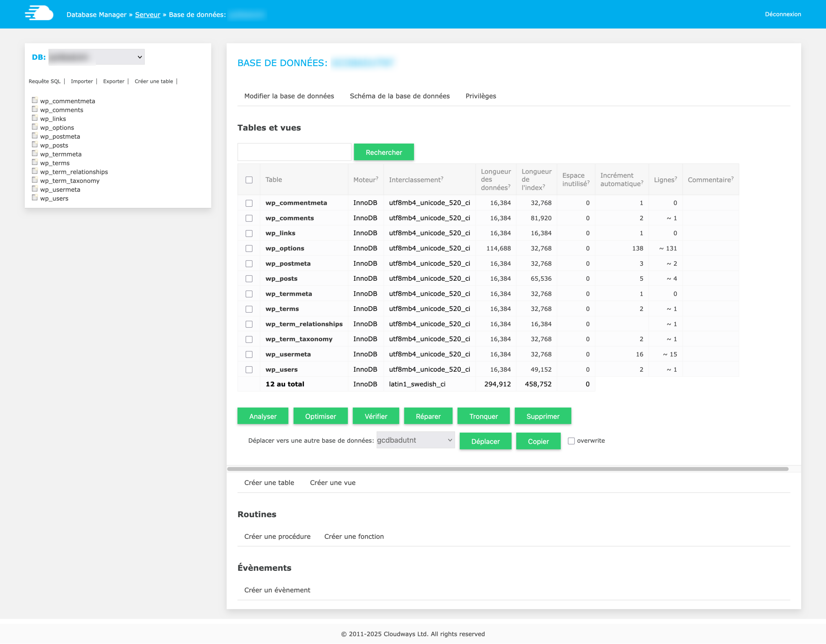Click '~ 131' rows value of wp_options

click(x=668, y=248)
